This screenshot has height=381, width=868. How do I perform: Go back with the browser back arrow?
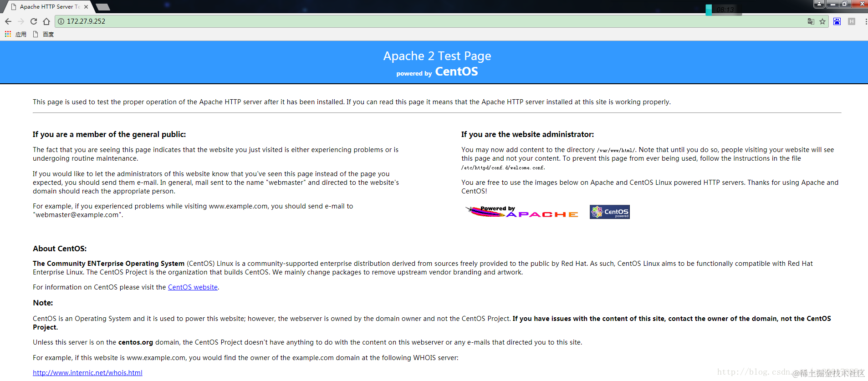coord(8,21)
